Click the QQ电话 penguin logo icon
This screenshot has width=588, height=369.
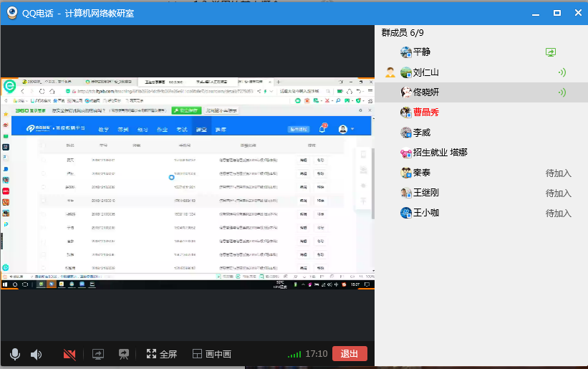[x=11, y=13]
